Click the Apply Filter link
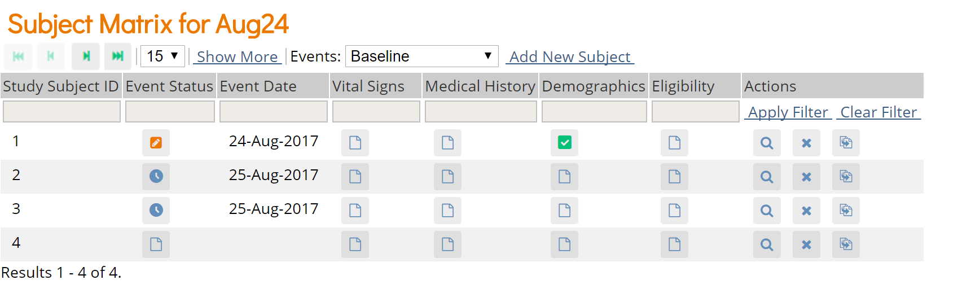The width and height of the screenshot is (980, 293). 788,112
